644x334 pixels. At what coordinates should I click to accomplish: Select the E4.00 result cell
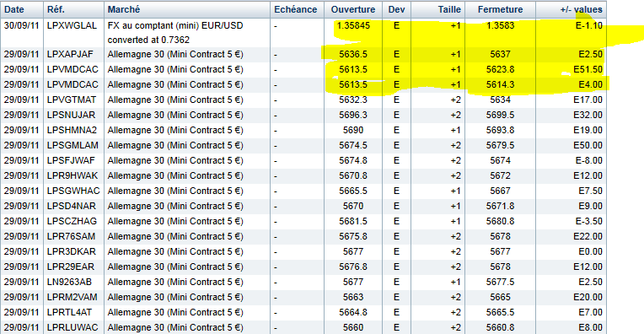coord(591,84)
